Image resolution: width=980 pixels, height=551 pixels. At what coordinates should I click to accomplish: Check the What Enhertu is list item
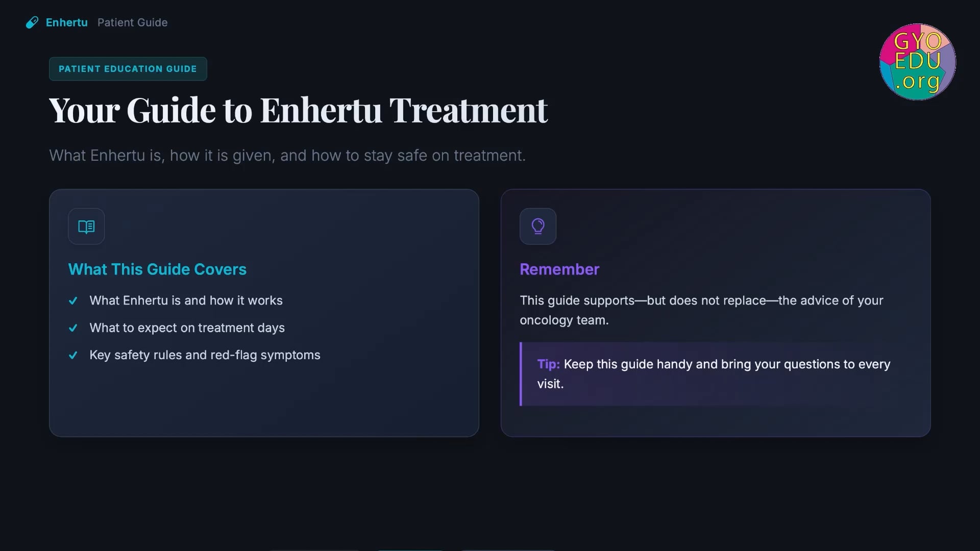pos(185,300)
